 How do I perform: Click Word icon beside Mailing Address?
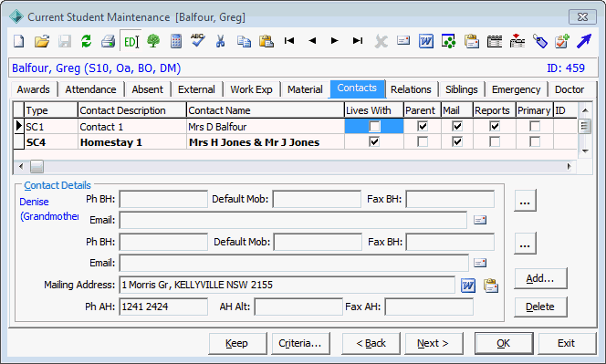click(468, 286)
